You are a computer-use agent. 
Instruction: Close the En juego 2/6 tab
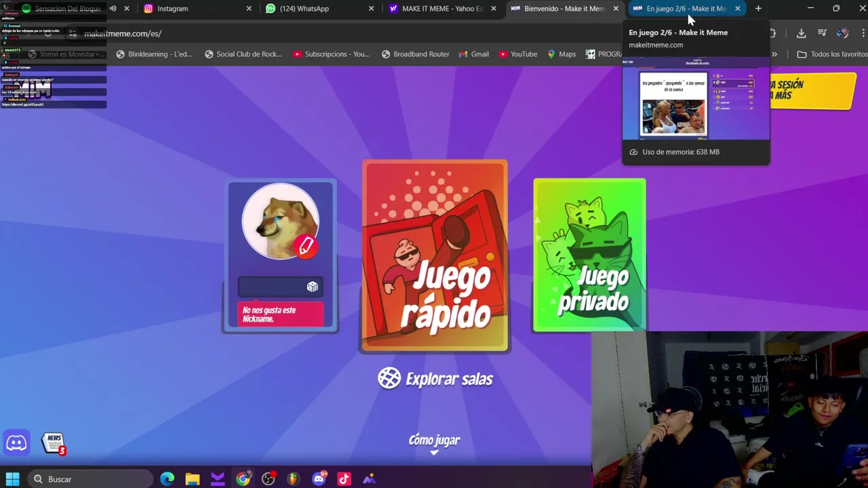point(738,9)
